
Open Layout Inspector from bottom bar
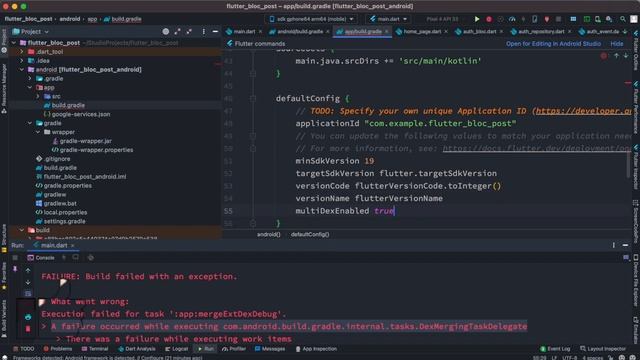coord(603,349)
